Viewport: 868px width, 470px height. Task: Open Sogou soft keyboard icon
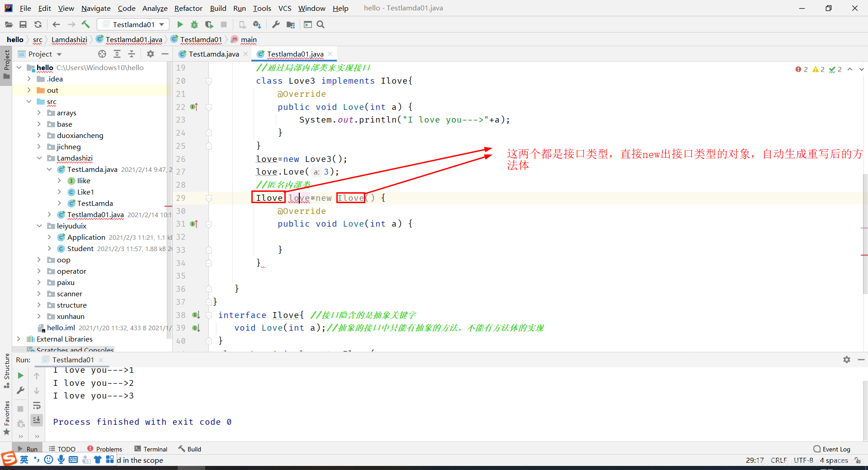tap(73, 460)
